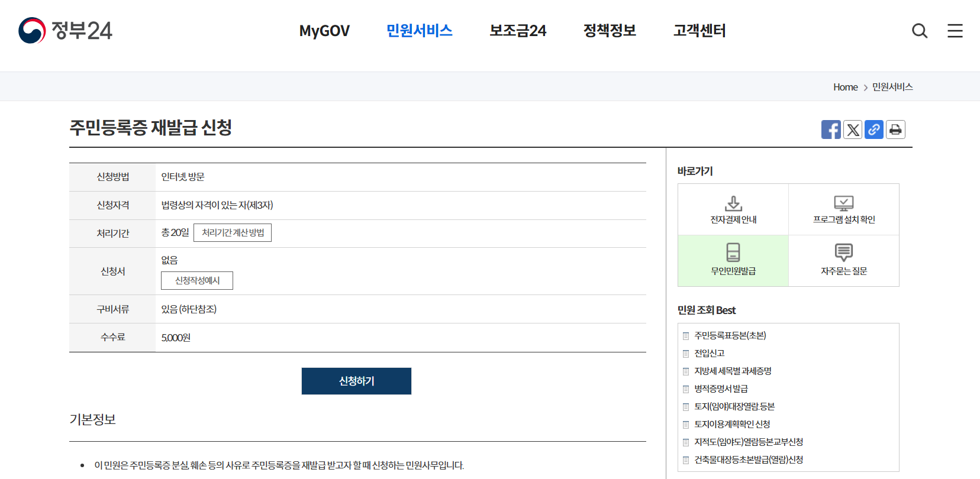Click the 민원 조회 Best heading
Viewport: 980px width, 479px height.
pos(707,310)
